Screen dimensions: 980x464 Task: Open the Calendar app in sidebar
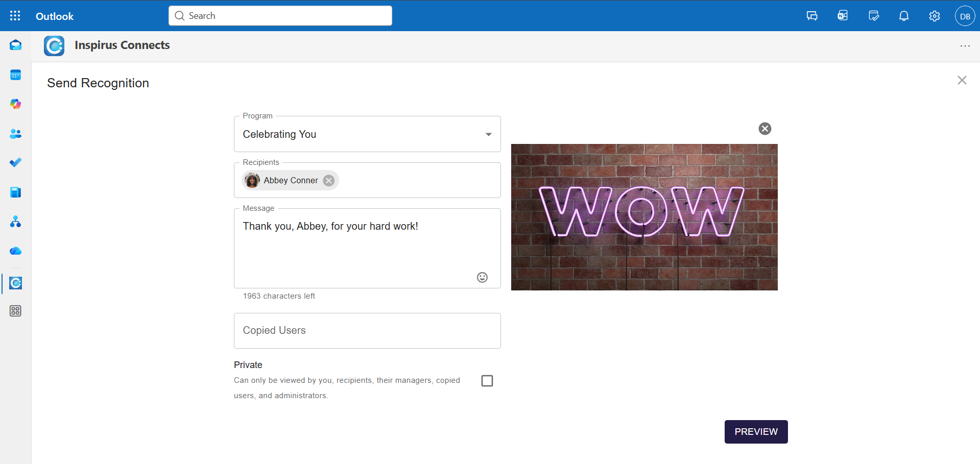tap(15, 75)
